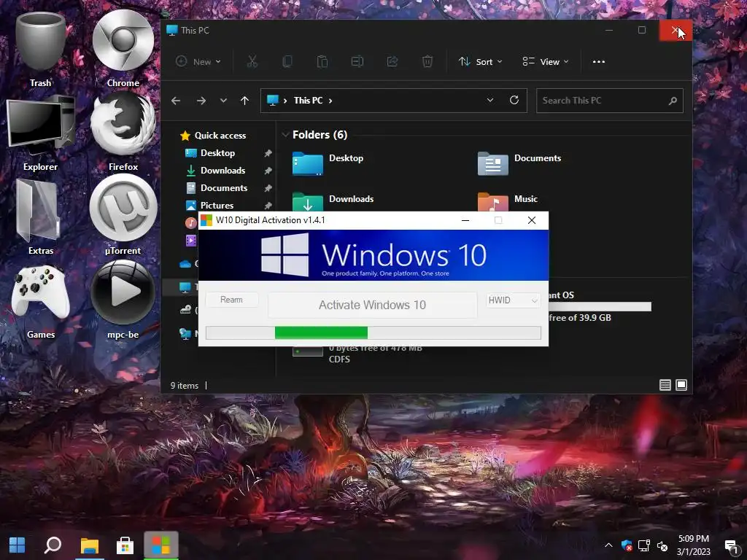Screen dimensions: 747x560
Task: Select the Music folder in This PC
Action: click(508, 201)
